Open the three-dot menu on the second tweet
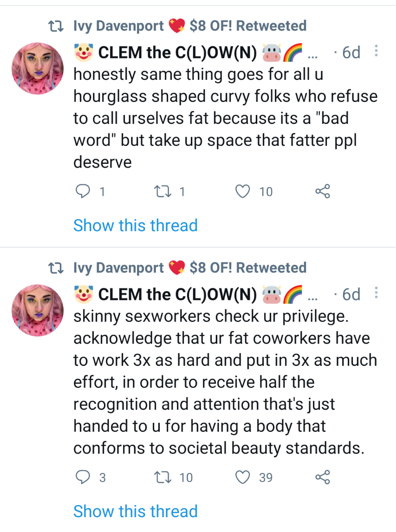 pyautogui.click(x=377, y=293)
